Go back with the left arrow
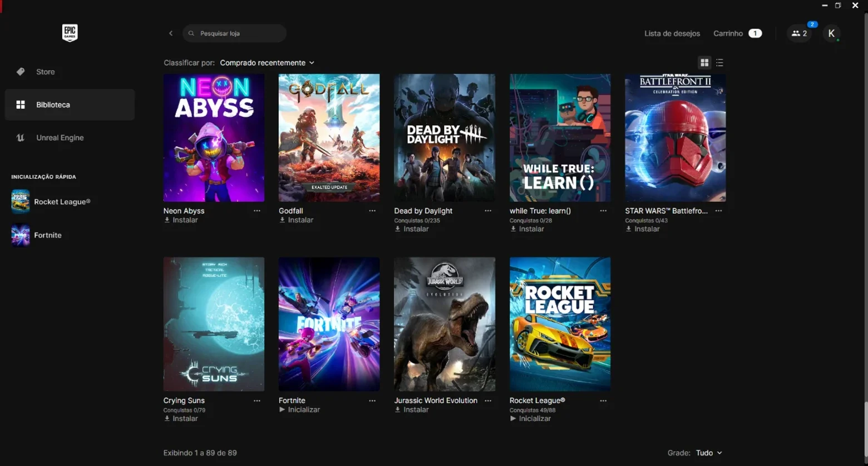This screenshot has height=466, width=868. coord(171,33)
